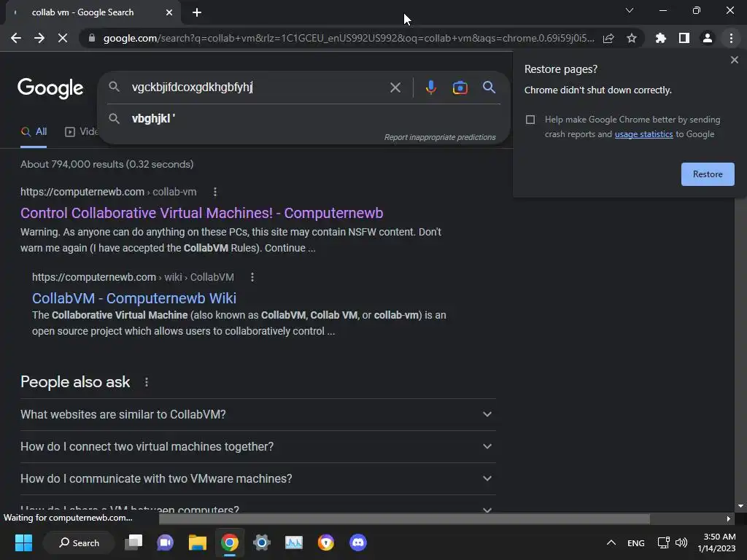The height and width of the screenshot is (560, 747).
Task: Bookmark this page with the star
Action: [x=632, y=38]
